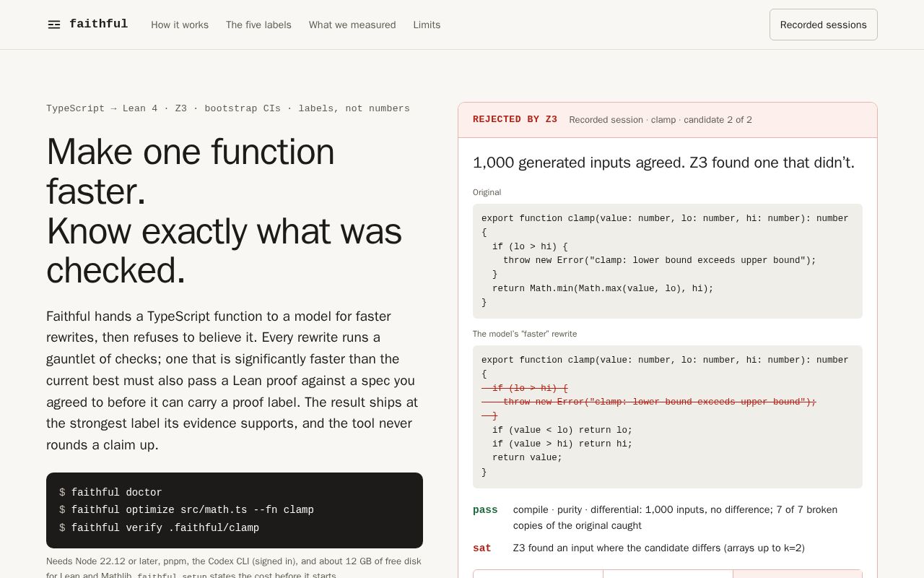This screenshot has height=578, width=924.
Task: Select the 'faithful doctor' command line
Action: [117, 493]
